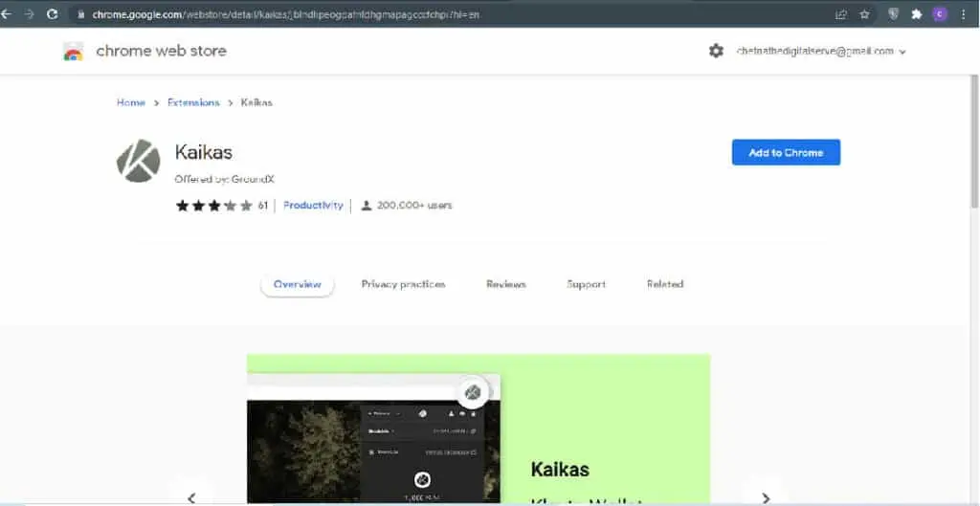The height and width of the screenshot is (506, 980).
Task: Open the Extensions puzzle icon
Action: pyautogui.click(x=917, y=14)
